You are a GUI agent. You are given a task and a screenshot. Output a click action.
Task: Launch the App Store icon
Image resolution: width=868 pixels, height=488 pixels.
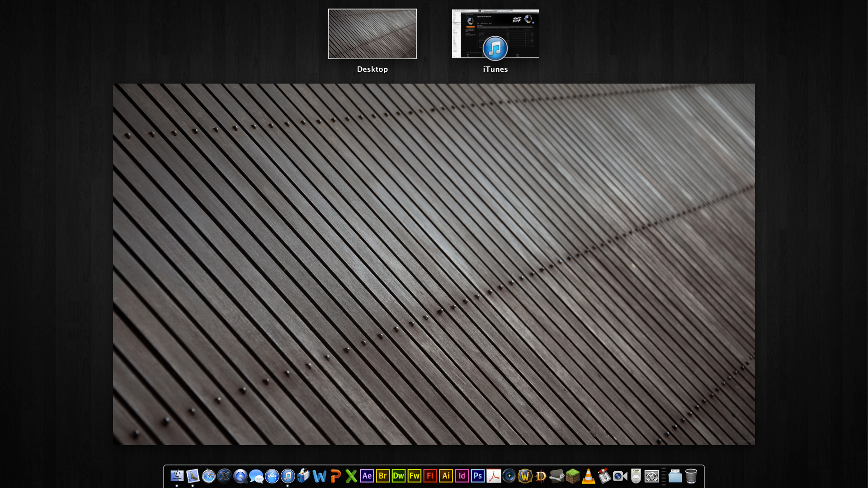(272, 476)
